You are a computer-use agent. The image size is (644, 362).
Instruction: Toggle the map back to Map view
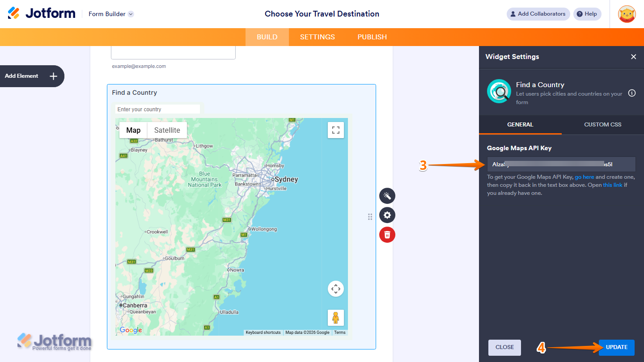132,130
